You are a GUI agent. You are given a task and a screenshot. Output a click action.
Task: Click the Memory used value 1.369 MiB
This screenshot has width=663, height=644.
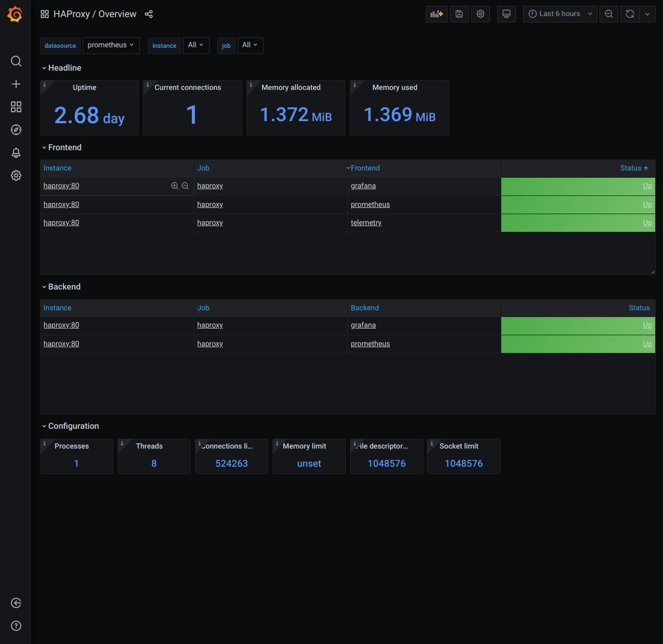399,115
